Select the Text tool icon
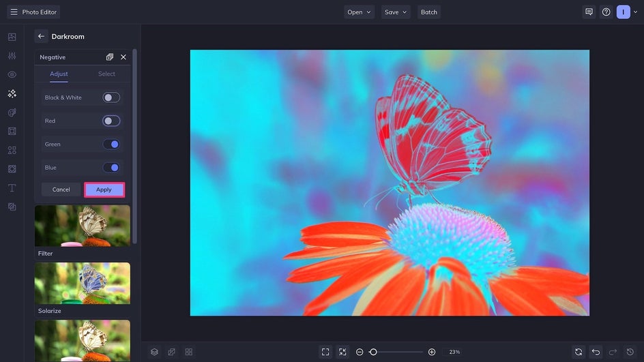The height and width of the screenshot is (362, 644). tap(12, 188)
